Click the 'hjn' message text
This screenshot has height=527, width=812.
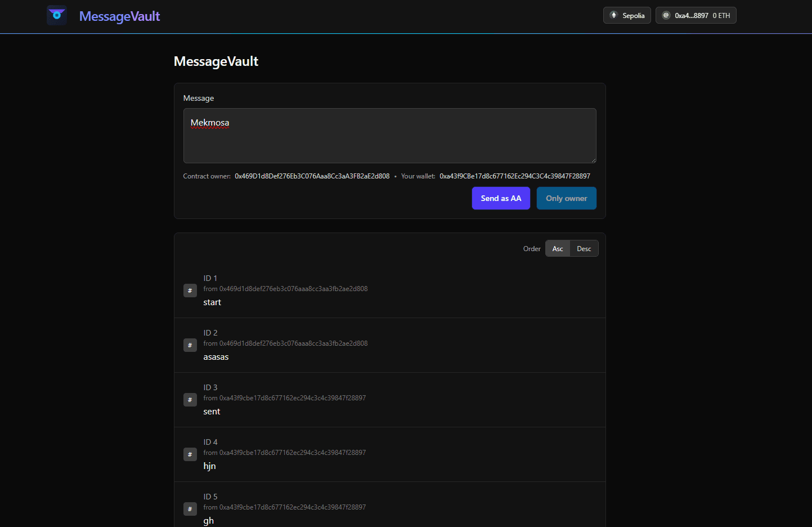(x=209, y=466)
